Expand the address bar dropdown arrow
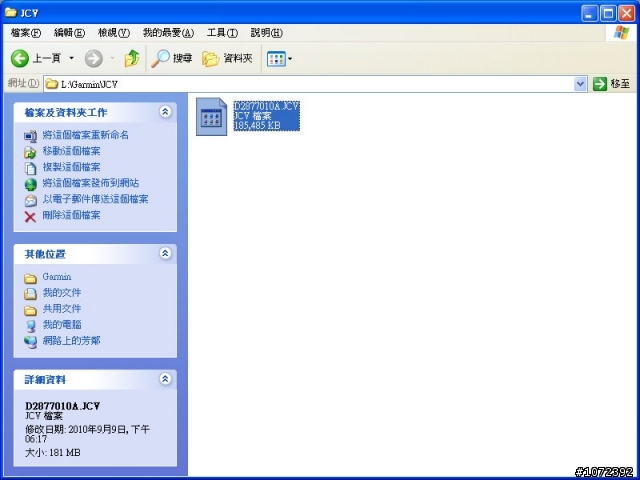The width and height of the screenshot is (640, 480). 580,84
